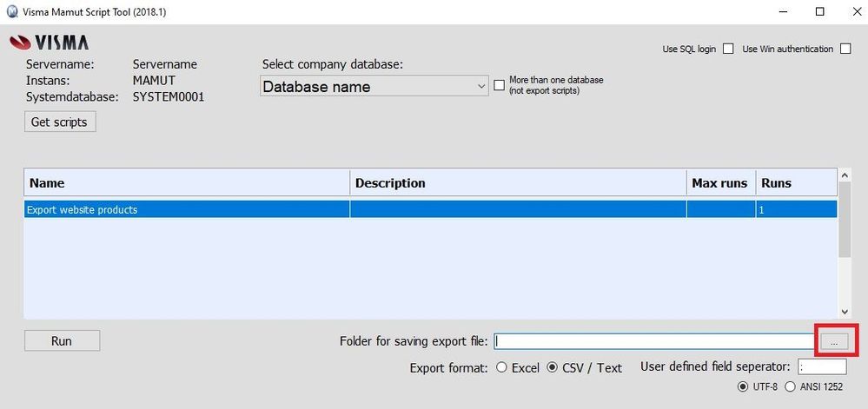
Task: Choose ANSI 1252 encoding option
Action: click(x=790, y=387)
